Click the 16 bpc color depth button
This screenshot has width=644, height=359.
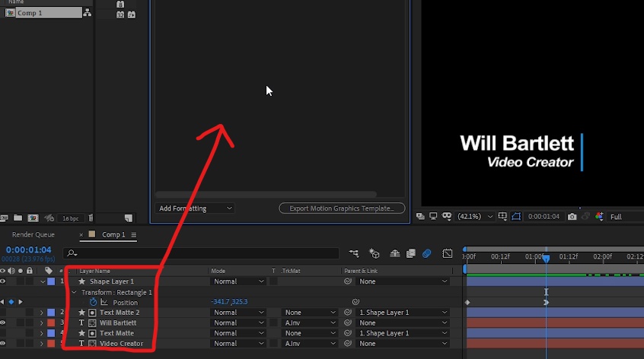point(70,218)
